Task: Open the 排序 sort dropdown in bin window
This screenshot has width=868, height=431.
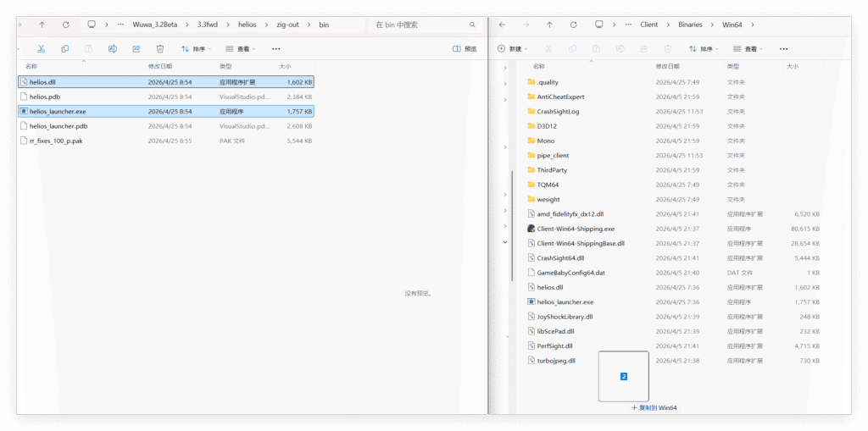Action: point(197,48)
